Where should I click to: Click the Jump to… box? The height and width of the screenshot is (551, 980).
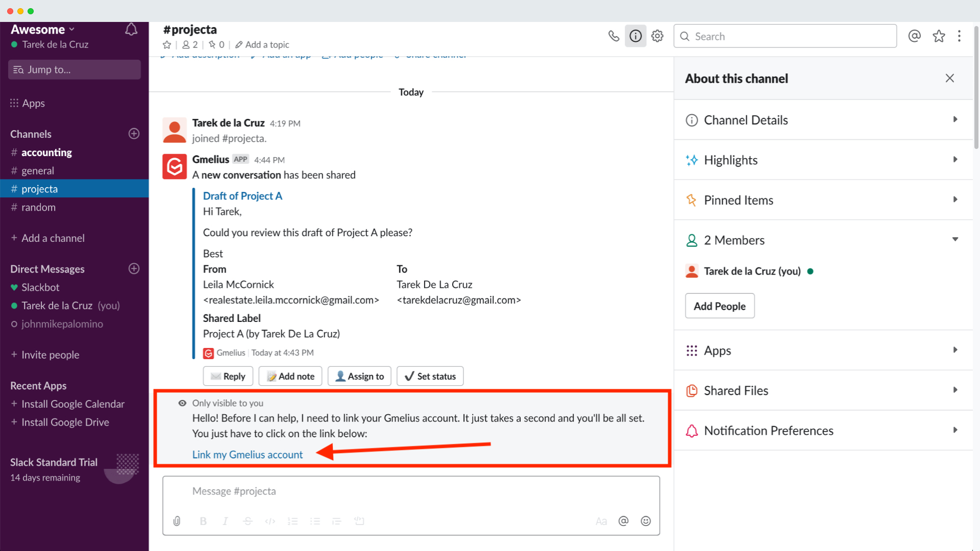[75, 69]
